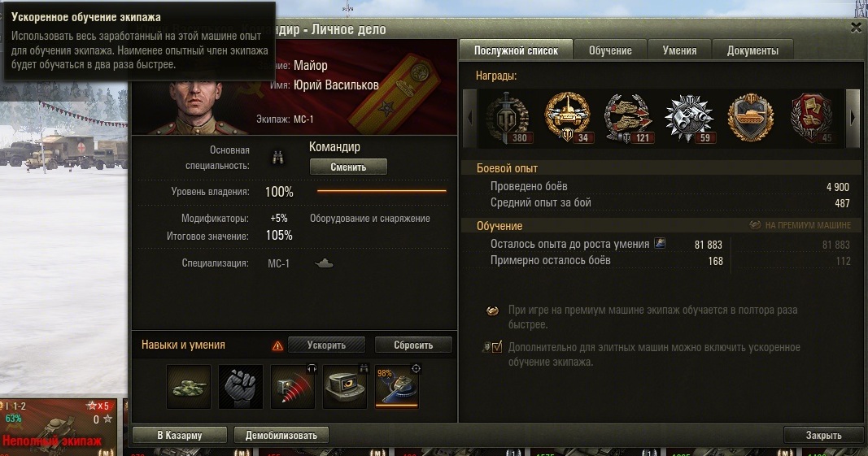Select the Brothers in Arms fist skill icon

click(x=240, y=386)
